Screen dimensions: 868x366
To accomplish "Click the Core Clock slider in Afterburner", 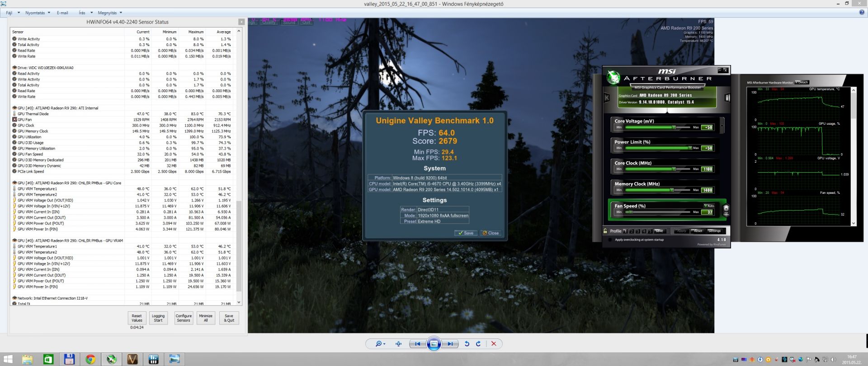I will (658, 169).
